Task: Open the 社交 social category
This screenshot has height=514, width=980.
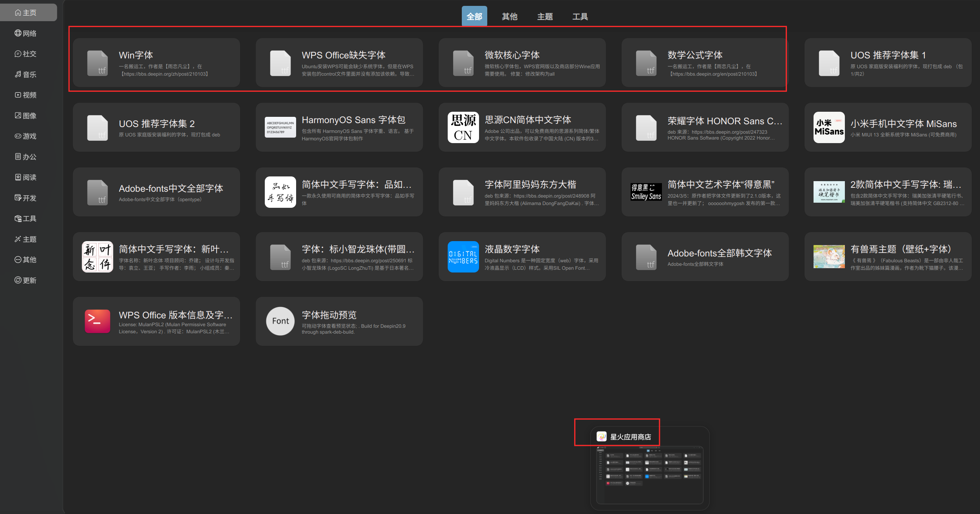Action: 26,54
